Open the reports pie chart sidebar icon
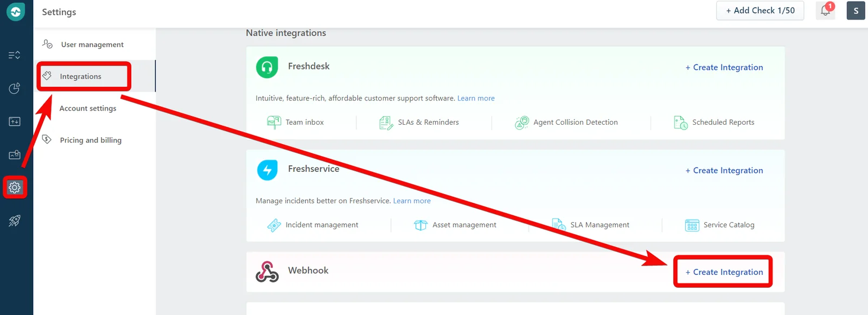 [x=15, y=88]
